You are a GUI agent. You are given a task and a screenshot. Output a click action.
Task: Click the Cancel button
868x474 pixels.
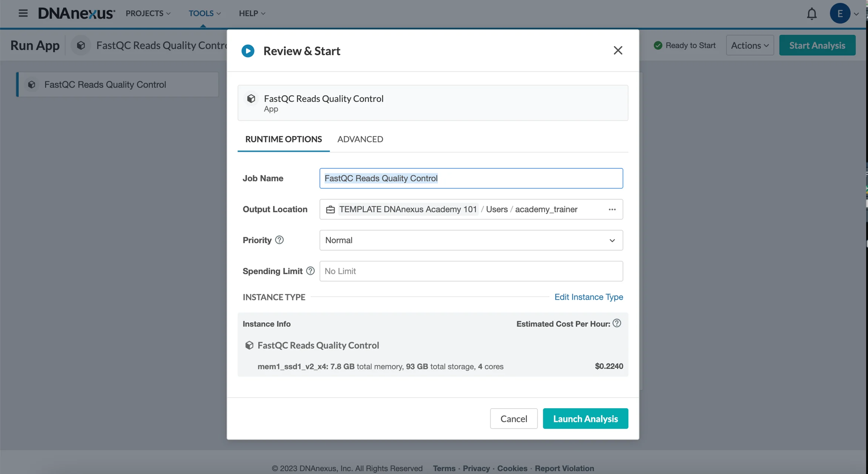(514, 419)
